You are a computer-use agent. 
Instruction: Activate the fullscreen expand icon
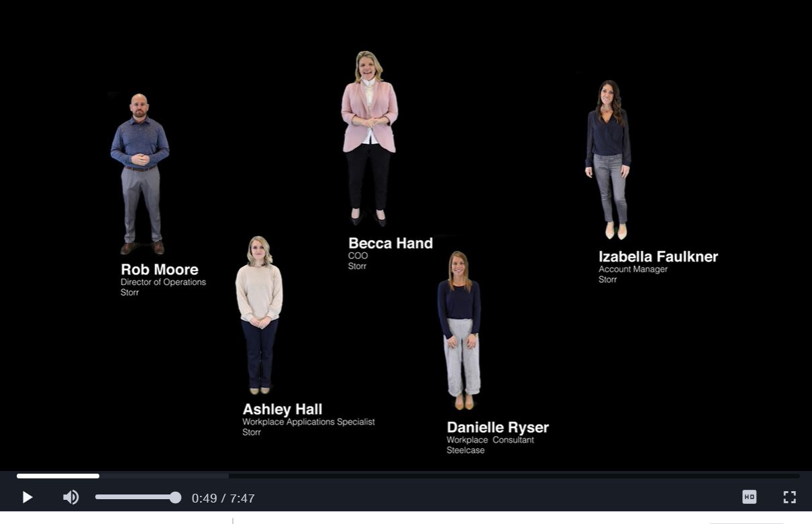[789, 497]
